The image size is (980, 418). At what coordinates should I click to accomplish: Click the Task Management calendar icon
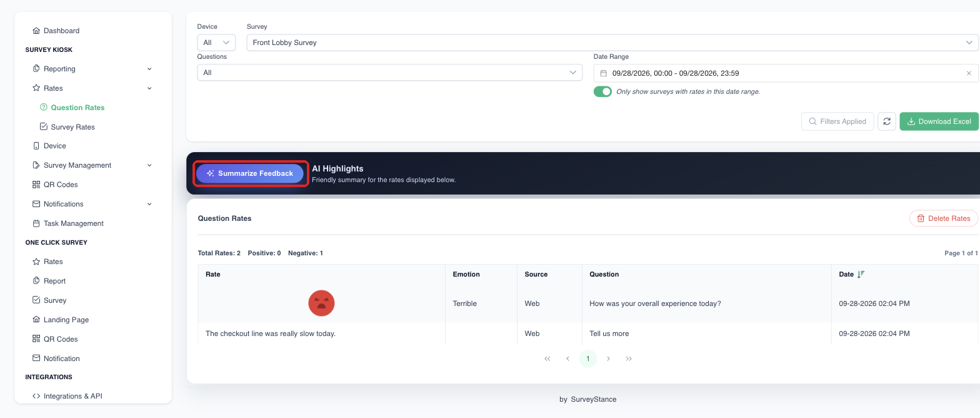(x=36, y=223)
